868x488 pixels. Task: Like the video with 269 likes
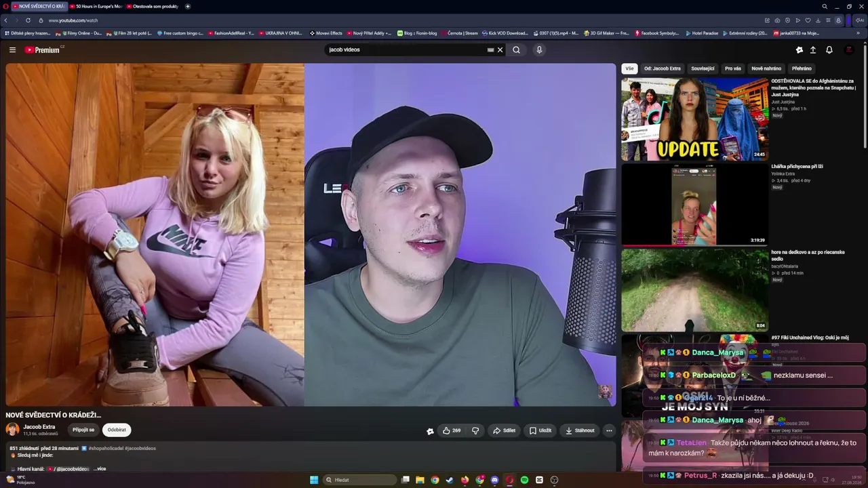point(452,430)
